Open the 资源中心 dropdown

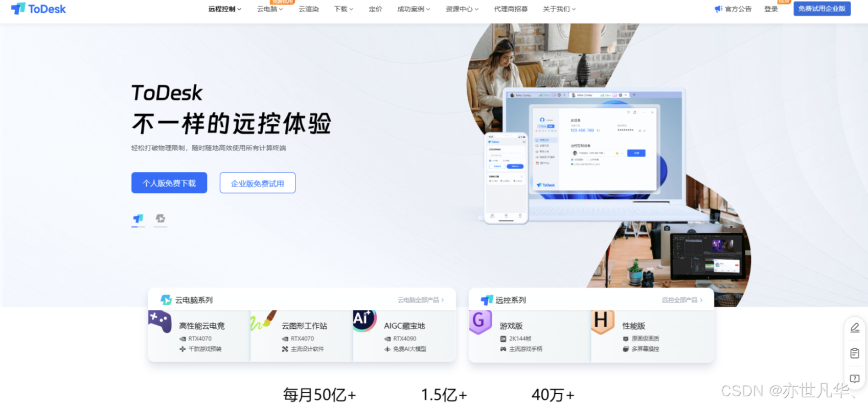coord(462,9)
